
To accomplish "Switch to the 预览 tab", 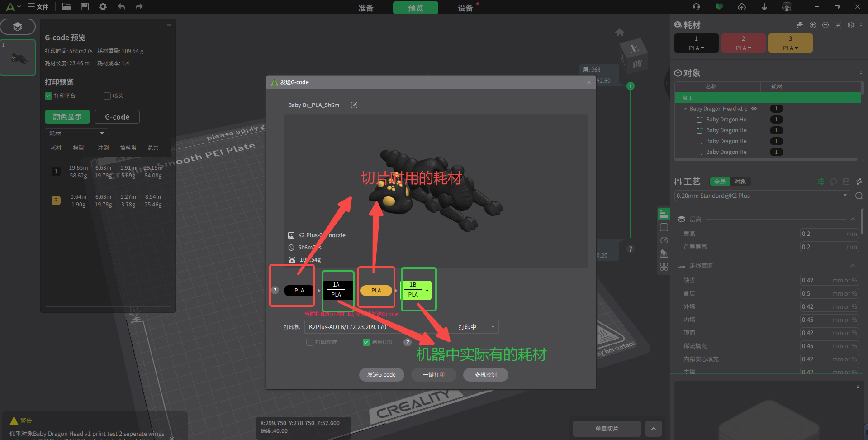I will click(x=415, y=8).
